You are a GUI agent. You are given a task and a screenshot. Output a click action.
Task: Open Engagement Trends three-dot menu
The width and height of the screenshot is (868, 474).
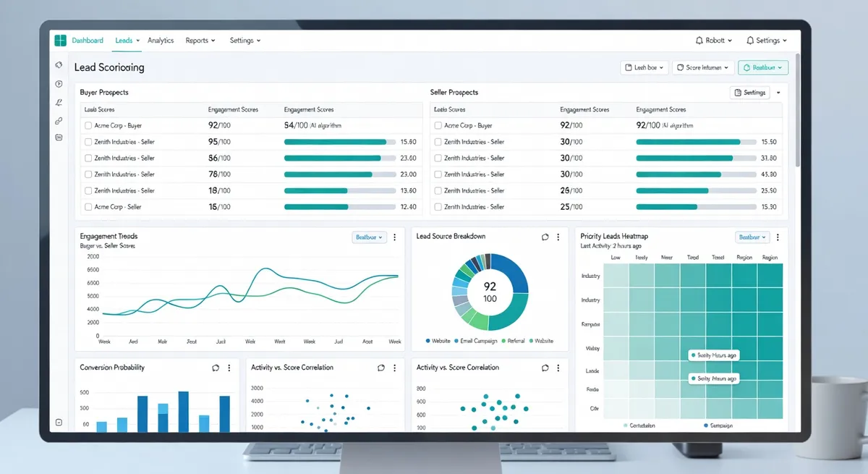coord(394,237)
